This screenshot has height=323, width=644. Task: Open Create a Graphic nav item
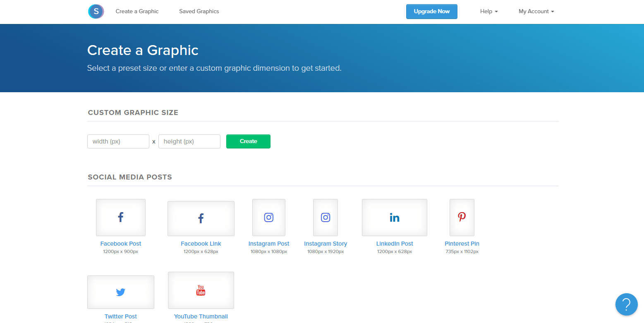tap(137, 12)
